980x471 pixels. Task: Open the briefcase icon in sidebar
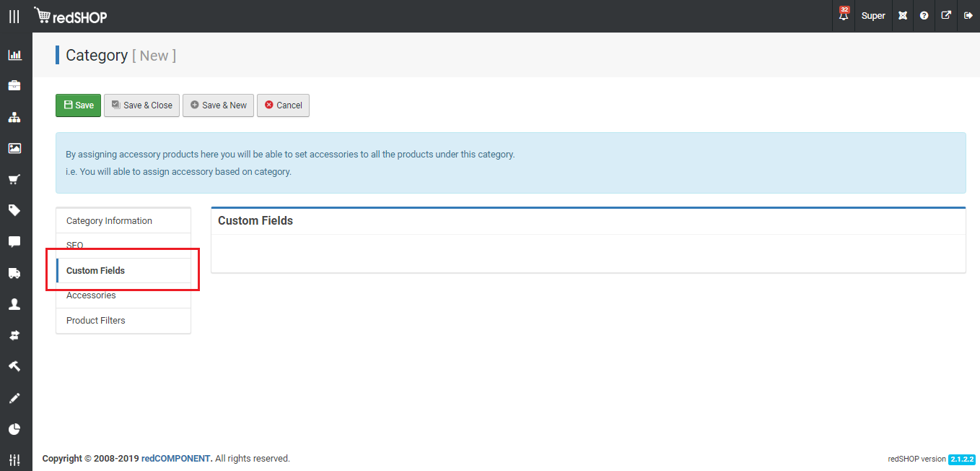point(14,86)
